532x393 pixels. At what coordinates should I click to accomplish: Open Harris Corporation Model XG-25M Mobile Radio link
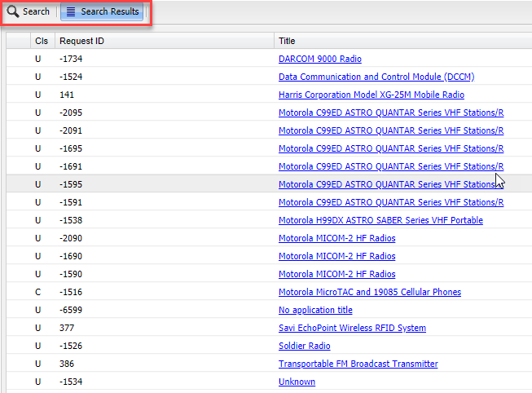tap(372, 95)
